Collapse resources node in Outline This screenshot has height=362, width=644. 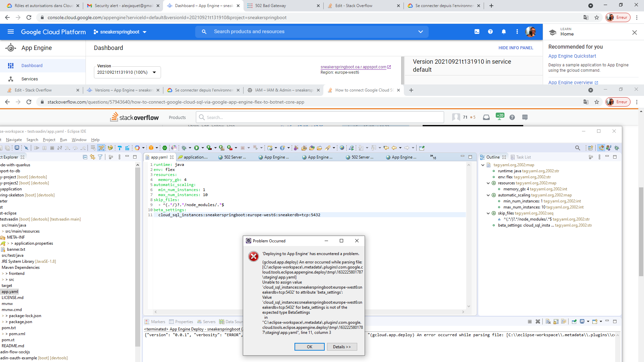(488, 183)
